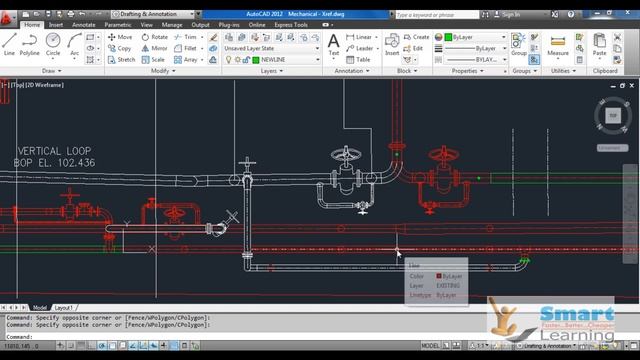The height and width of the screenshot is (360, 640).
Task: Switch to the View ribbon tab
Action: (x=147, y=25)
